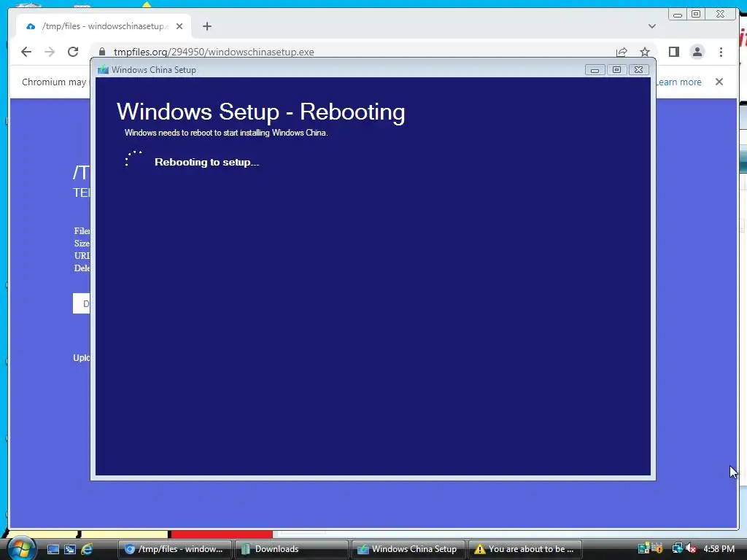The width and height of the screenshot is (747, 560).
Task: Click Switch between windows quick launch icon
Action: point(70,549)
